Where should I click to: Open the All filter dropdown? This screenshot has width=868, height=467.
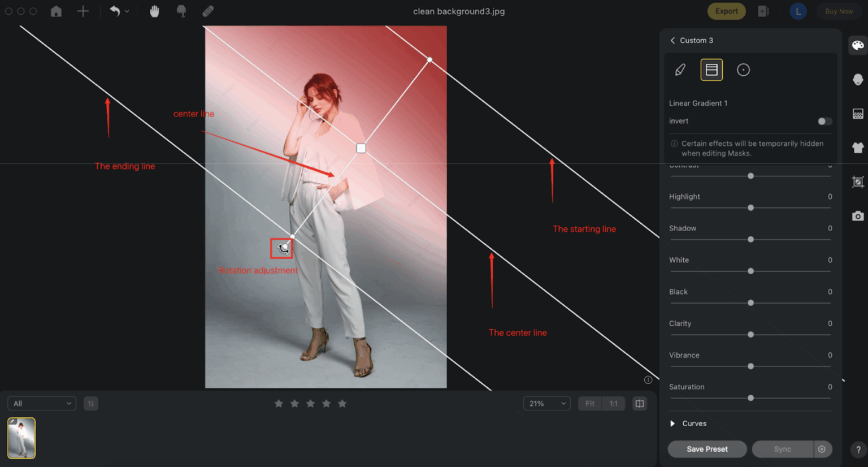coord(41,403)
